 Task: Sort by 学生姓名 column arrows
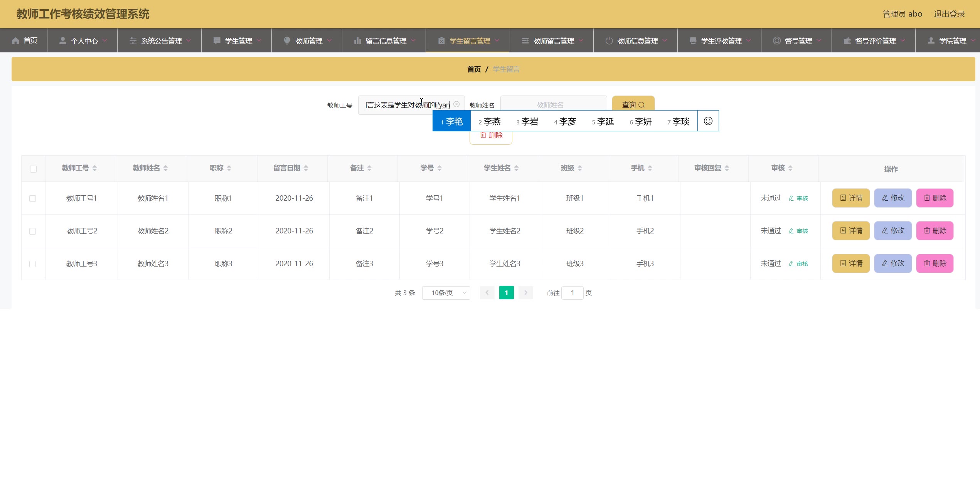(x=516, y=168)
